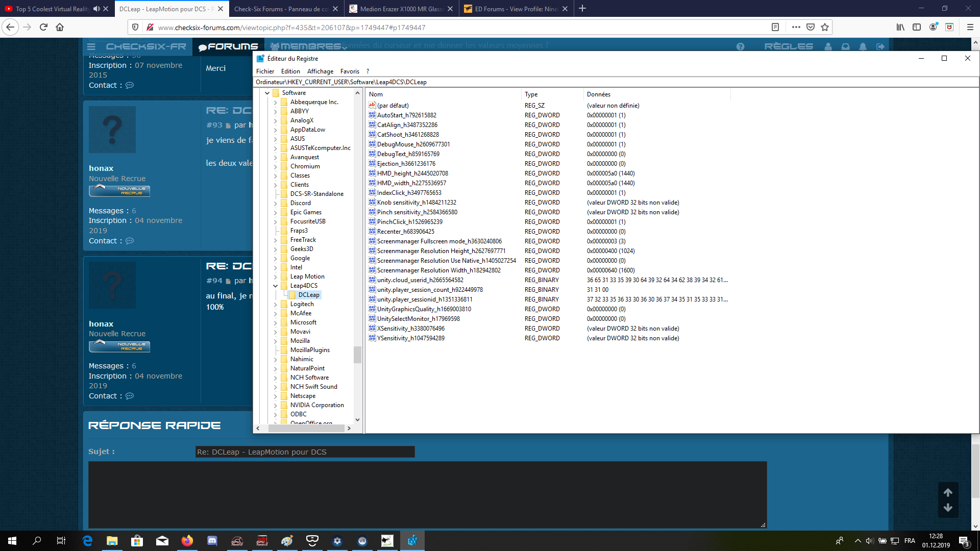The height and width of the screenshot is (551, 980).
Task: Open the forum help question mark icon
Action: (x=740, y=46)
